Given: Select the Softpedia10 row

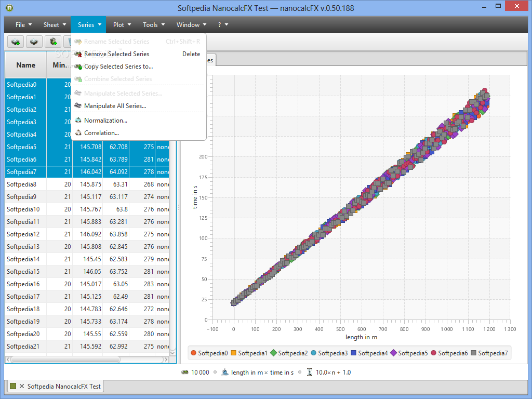Looking at the screenshot, I should coord(87,209).
